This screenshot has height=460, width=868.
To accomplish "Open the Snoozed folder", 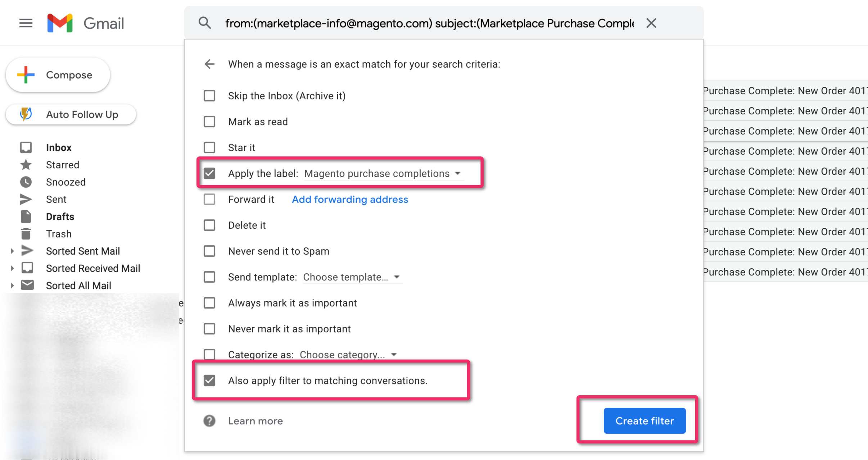I will pos(66,182).
